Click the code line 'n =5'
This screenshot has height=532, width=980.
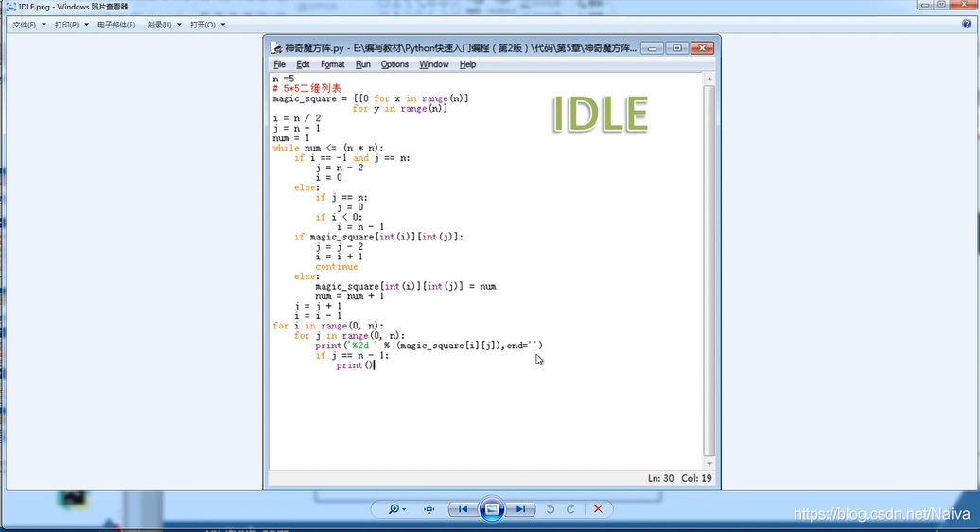[283, 79]
